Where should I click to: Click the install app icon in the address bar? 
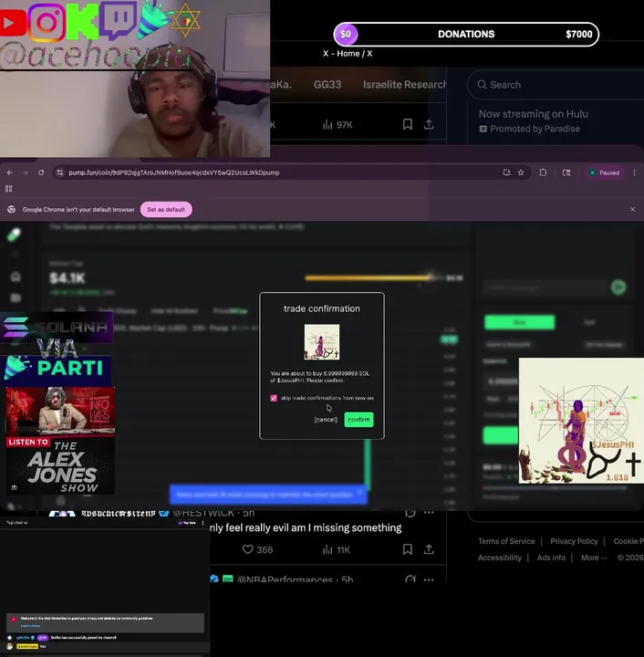click(x=506, y=172)
